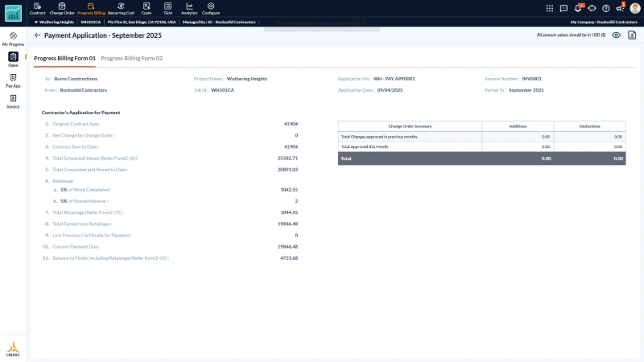This screenshot has height=362, width=644.
Task: Click the Job Id value WH101CA
Action: point(223,90)
